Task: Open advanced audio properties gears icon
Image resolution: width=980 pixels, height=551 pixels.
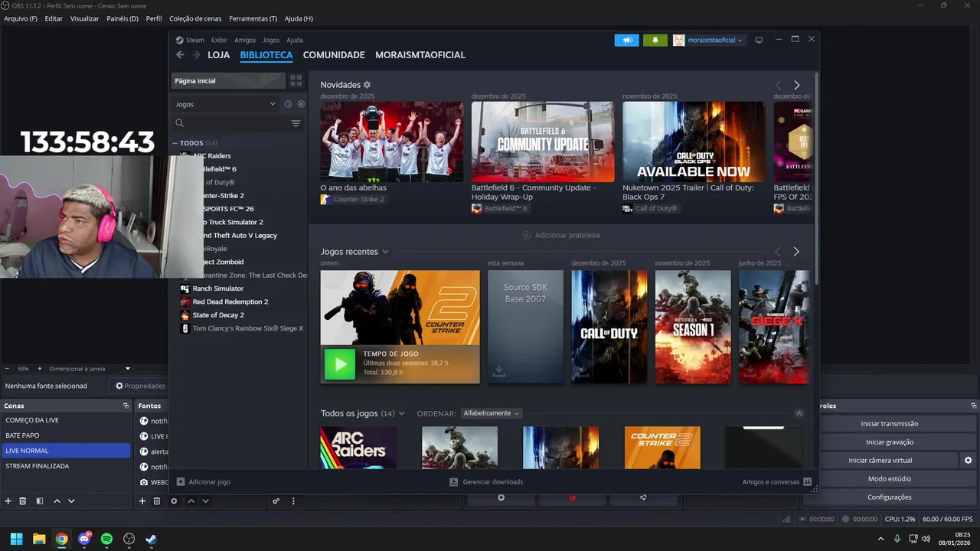Action: tap(276, 501)
